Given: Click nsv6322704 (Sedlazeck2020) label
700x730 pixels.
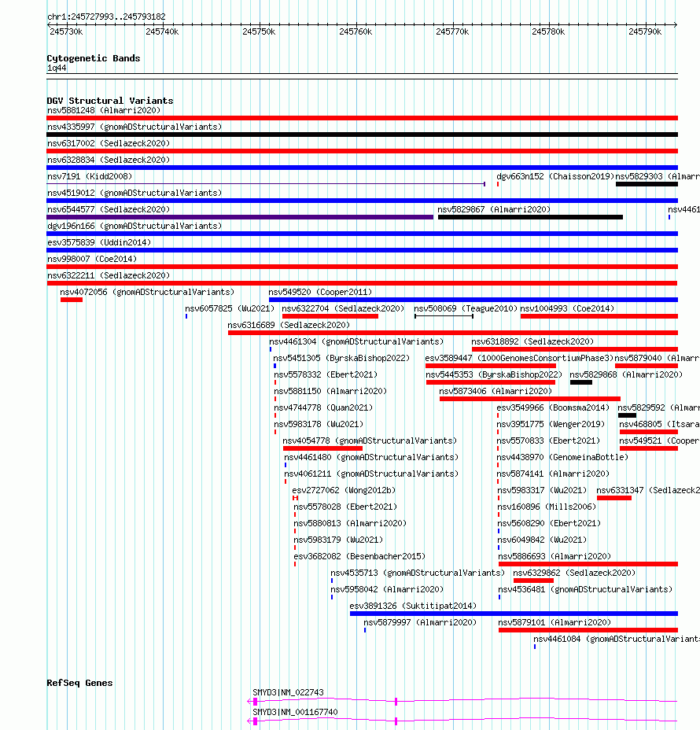Looking at the screenshot, I should point(343,308).
